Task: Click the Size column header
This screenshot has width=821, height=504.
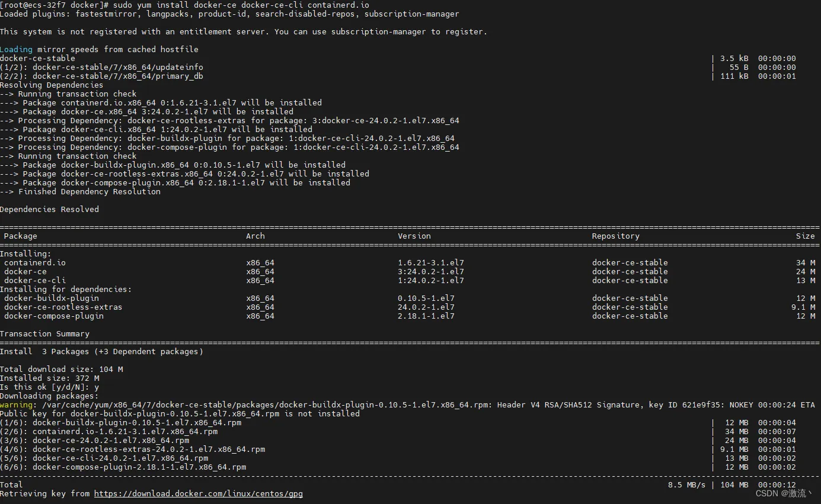Action: [x=805, y=236]
